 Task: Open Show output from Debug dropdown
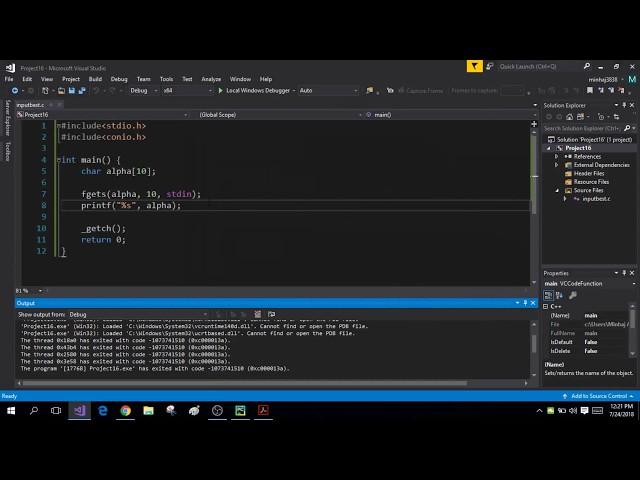pos(138,315)
